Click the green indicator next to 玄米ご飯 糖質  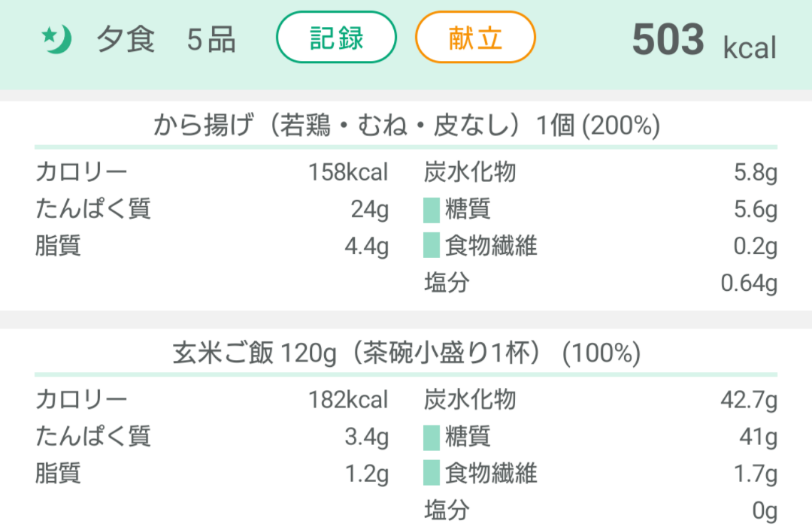click(x=432, y=437)
